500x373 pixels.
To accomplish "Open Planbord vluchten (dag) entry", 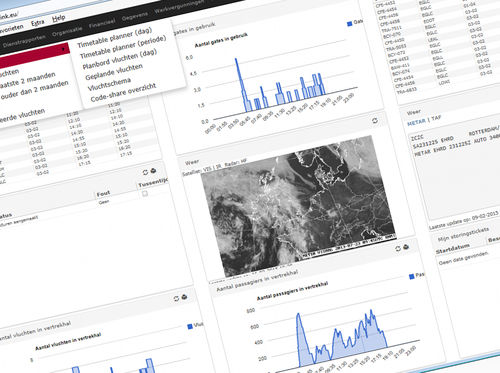I will pyautogui.click(x=120, y=59).
